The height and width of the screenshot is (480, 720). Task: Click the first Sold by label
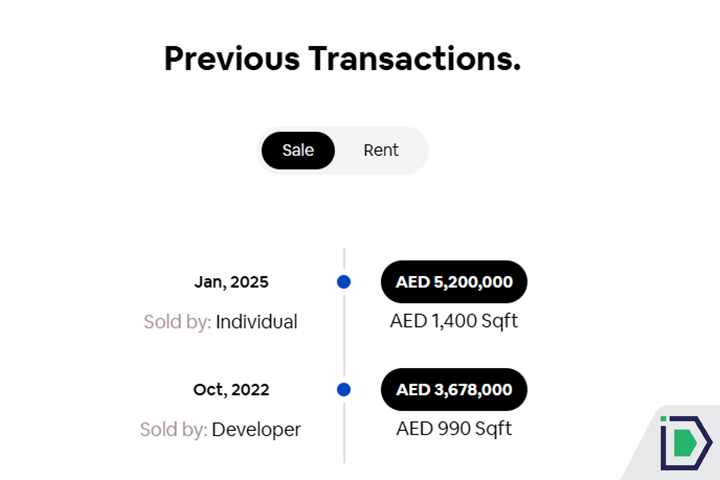point(177,322)
